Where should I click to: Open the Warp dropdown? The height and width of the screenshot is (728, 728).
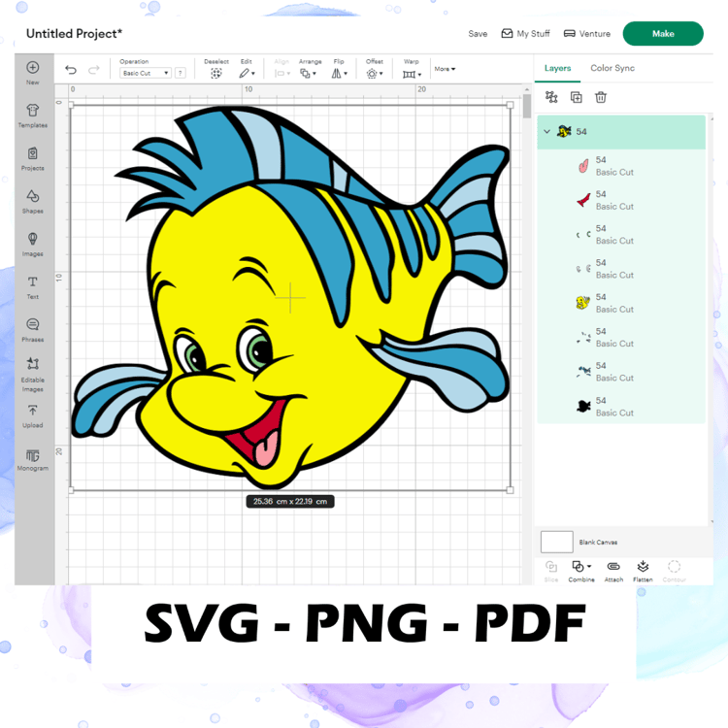(412, 75)
